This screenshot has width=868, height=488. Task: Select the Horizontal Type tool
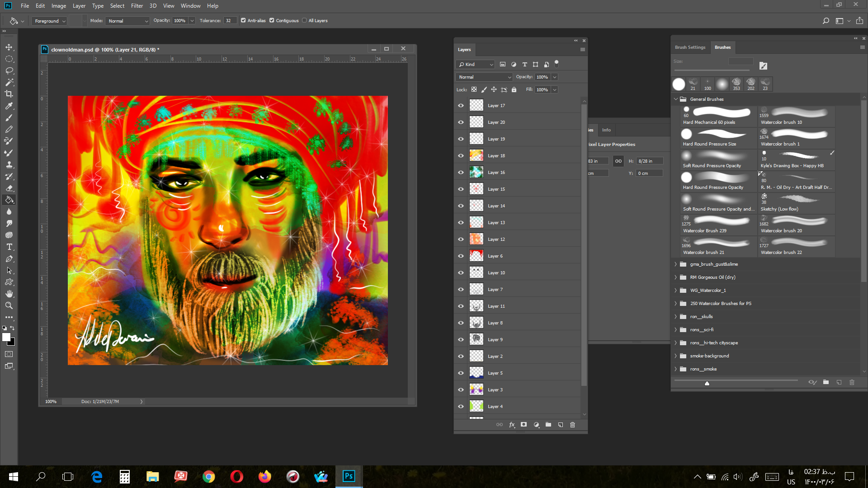point(9,247)
